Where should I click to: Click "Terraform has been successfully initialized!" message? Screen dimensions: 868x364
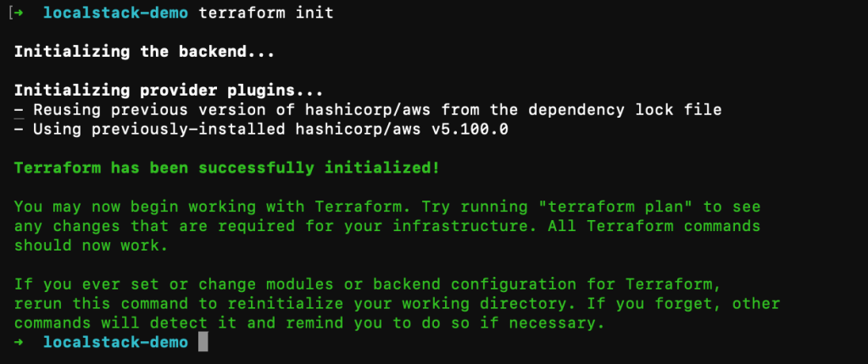[227, 168]
